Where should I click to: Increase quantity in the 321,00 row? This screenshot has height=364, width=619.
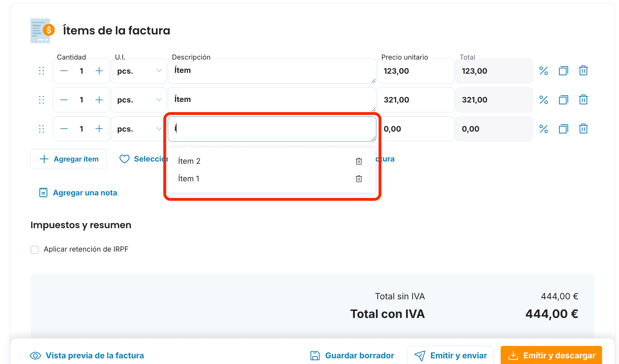[99, 100]
